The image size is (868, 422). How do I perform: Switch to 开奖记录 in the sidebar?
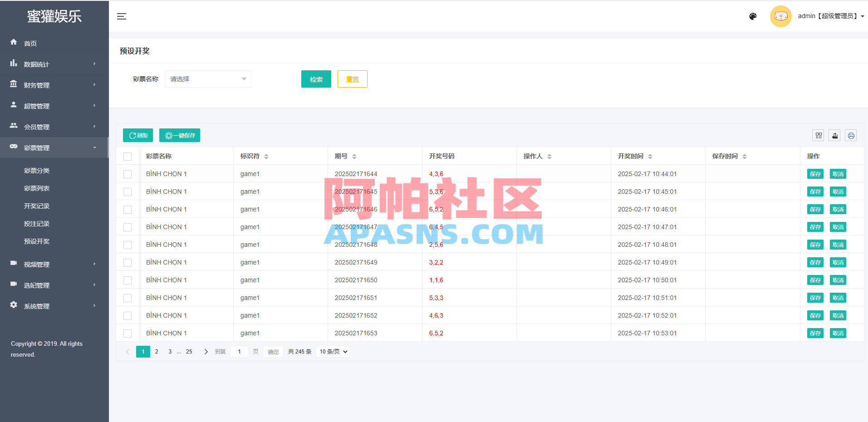37,206
